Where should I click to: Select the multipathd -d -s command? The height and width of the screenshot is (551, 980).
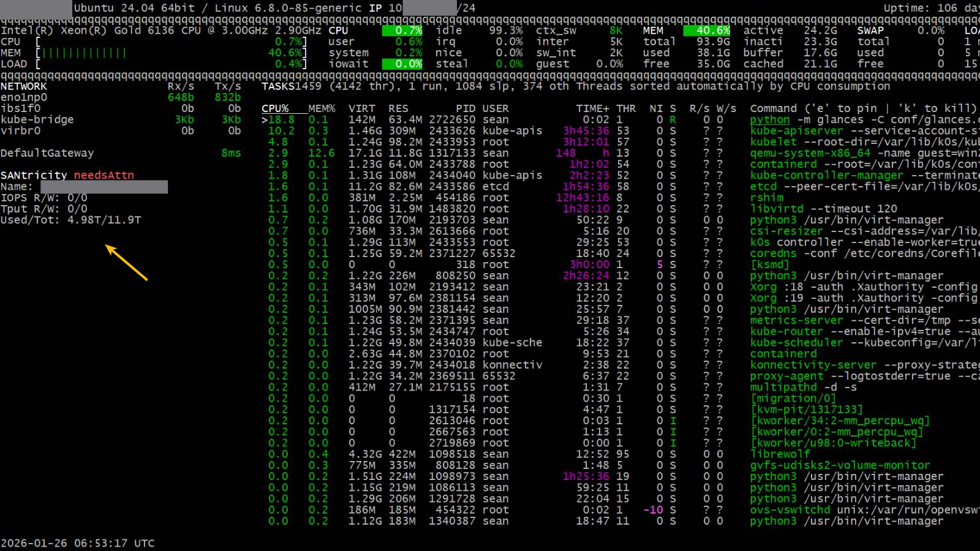click(804, 387)
